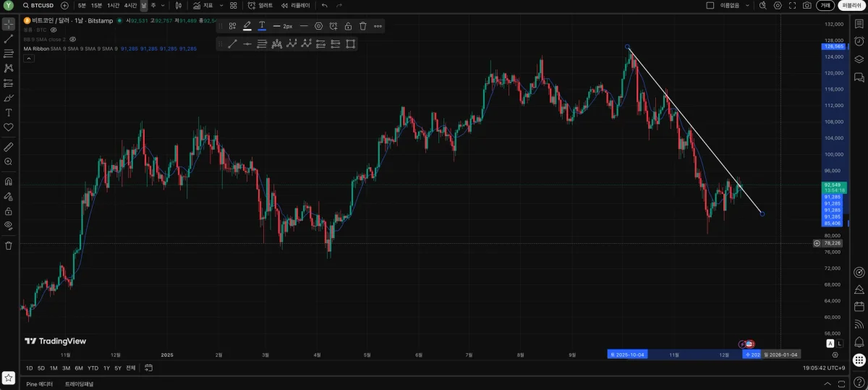Toggle fullscreen mode icon

[792, 5]
